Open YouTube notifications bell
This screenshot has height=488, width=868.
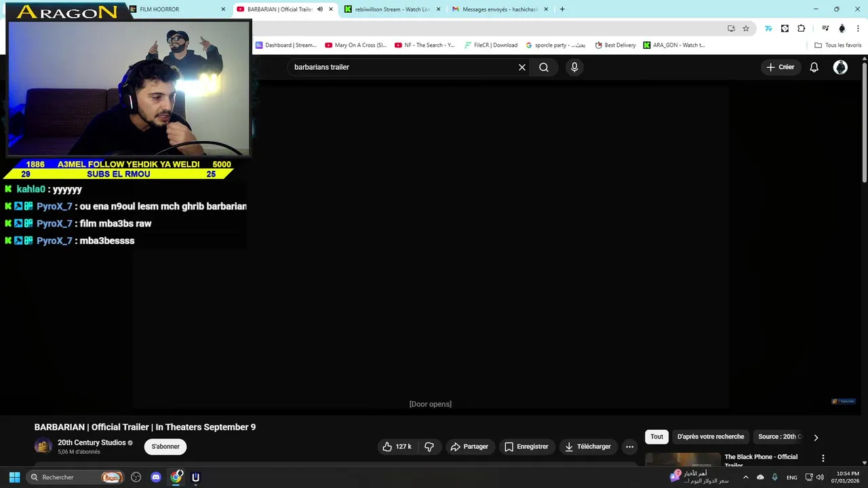click(x=814, y=67)
